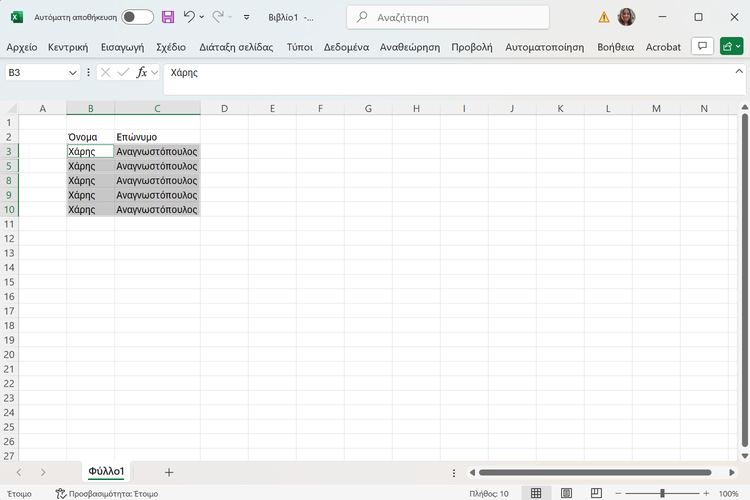Click the previous sheet navigation arrow
Viewport: 750px width, 500px height.
19,473
